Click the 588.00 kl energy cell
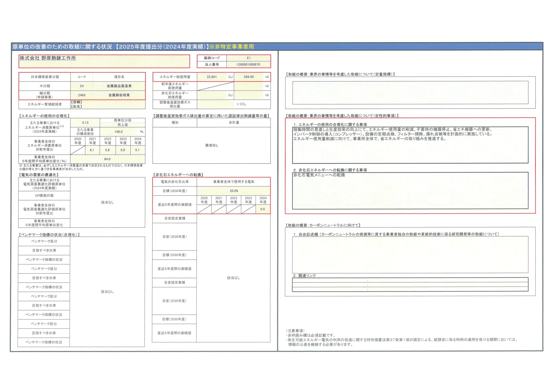Viewport: 555px width, 392px height. 249,77
